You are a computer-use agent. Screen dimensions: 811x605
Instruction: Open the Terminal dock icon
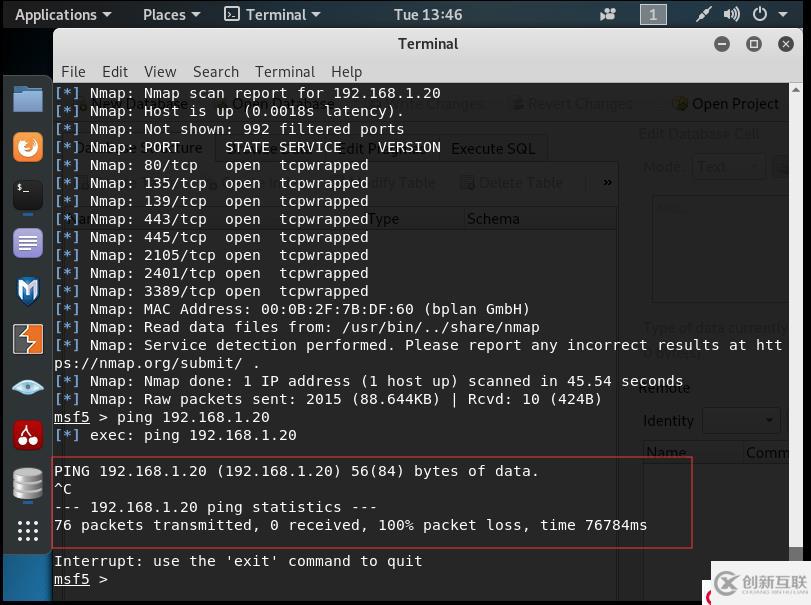[27, 195]
